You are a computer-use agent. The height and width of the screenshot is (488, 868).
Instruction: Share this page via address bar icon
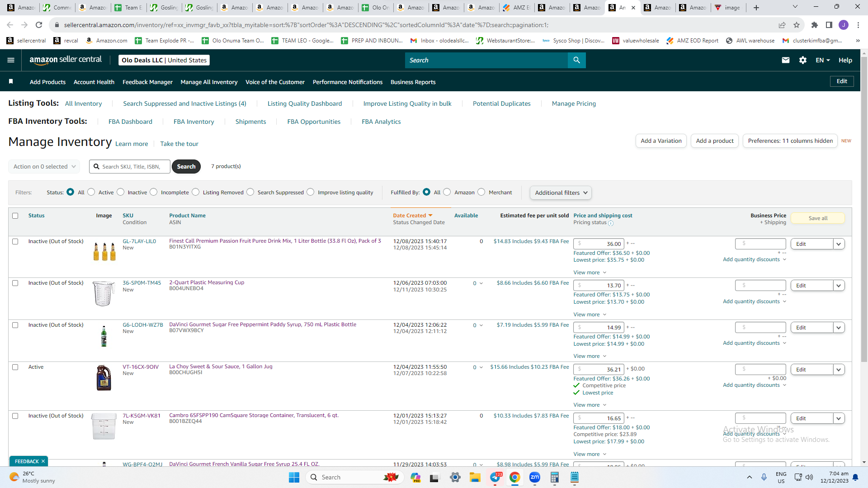click(782, 25)
